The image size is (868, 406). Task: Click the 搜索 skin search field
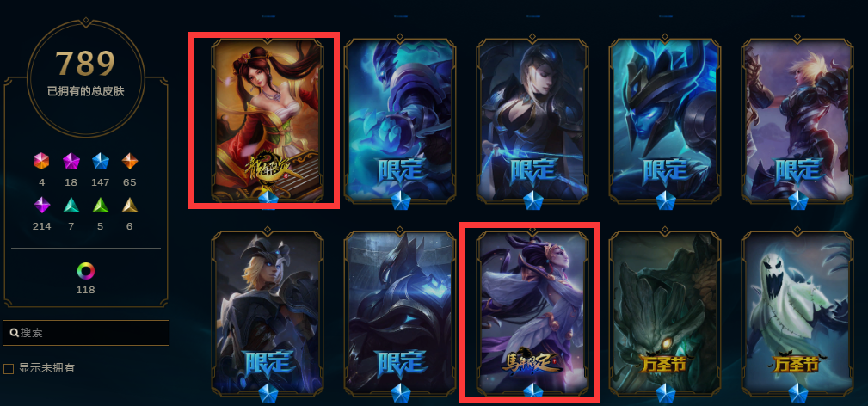pyautogui.click(x=86, y=333)
